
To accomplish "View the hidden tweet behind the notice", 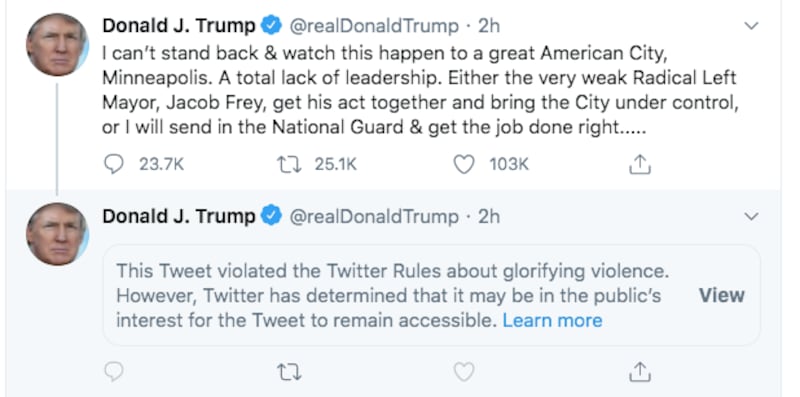I will click(721, 295).
